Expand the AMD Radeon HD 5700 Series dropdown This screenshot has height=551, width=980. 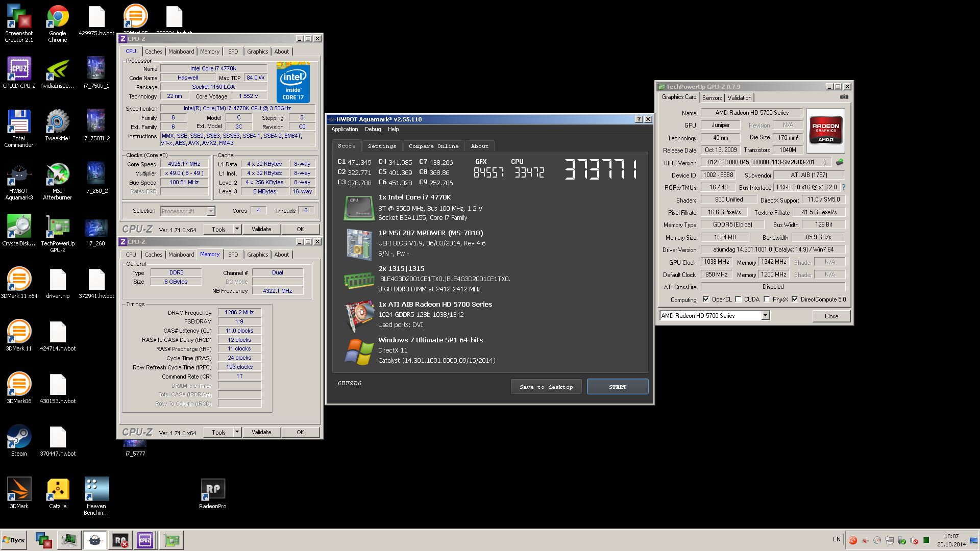[x=765, y=316]
